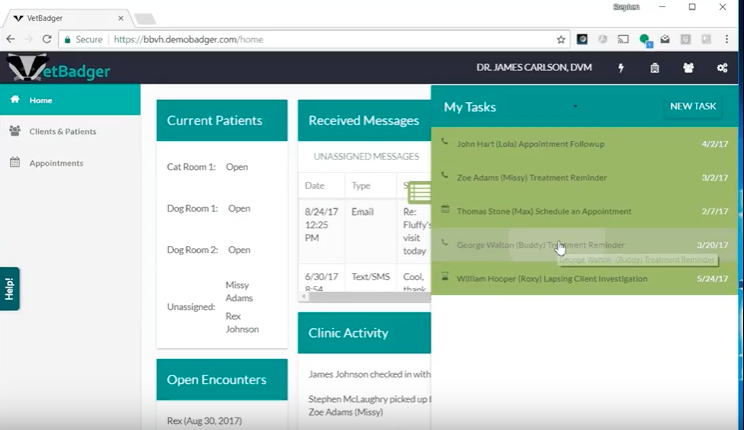Click the Received Messages panel header
The image size is (744, 430).
coord(364,120)
